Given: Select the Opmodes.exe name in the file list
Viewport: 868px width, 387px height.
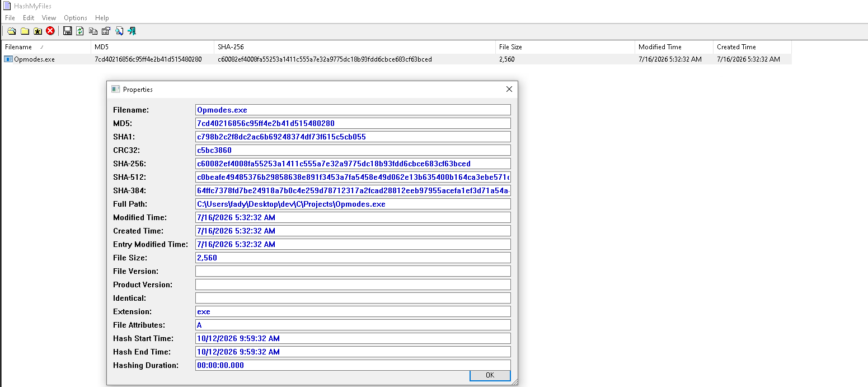Looking at the screenshot, I should [35, 59].
